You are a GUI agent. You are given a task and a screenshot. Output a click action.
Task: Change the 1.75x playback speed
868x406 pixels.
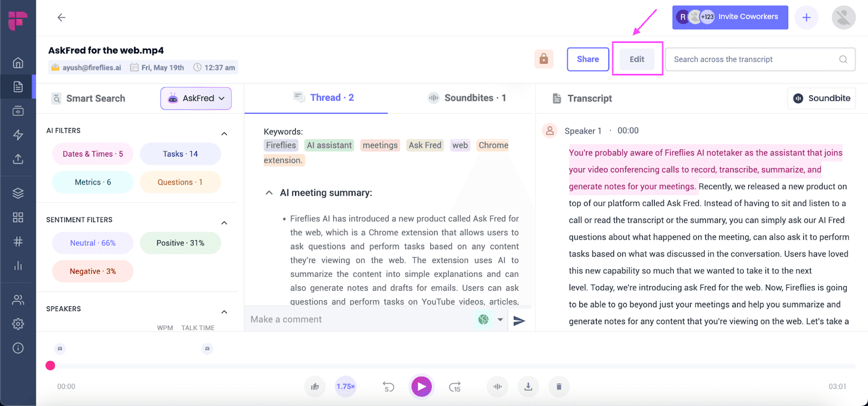(346, 386)
